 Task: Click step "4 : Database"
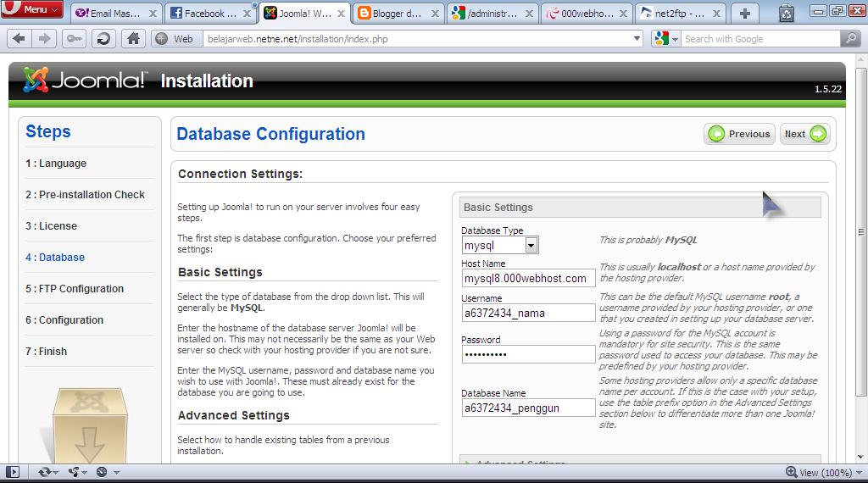coord(55,258)
